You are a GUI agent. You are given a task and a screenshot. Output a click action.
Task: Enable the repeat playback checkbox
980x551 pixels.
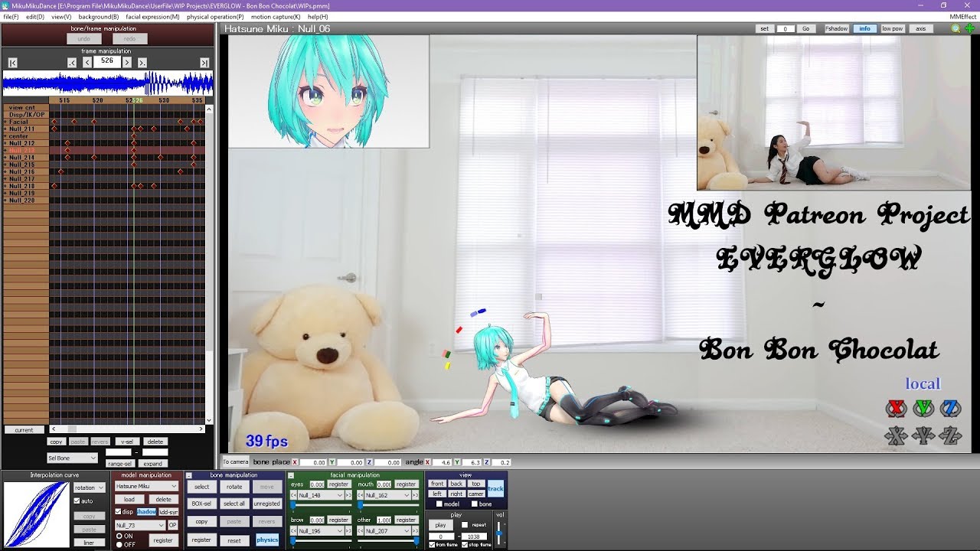[465, 525]
